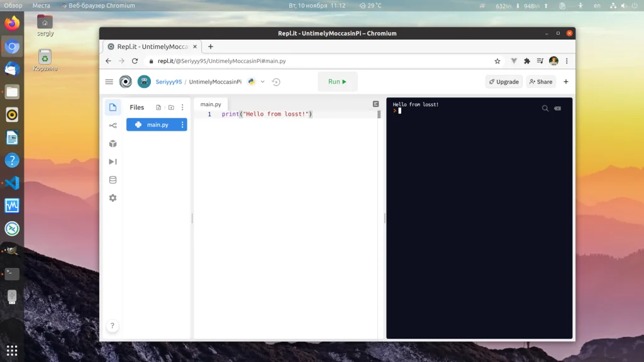Select the main.py editor tab
This screenshot has width=644, height=362.
click(211, 104)
